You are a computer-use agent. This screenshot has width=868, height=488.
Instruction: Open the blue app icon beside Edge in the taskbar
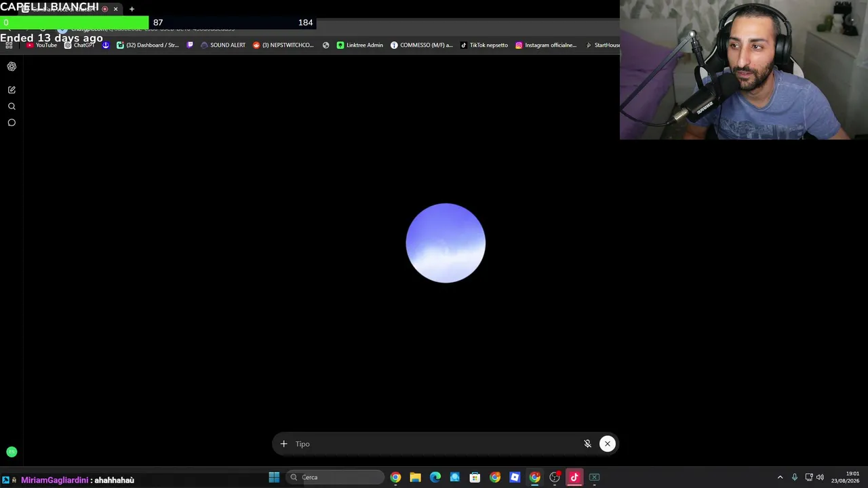tap(455, 477)
